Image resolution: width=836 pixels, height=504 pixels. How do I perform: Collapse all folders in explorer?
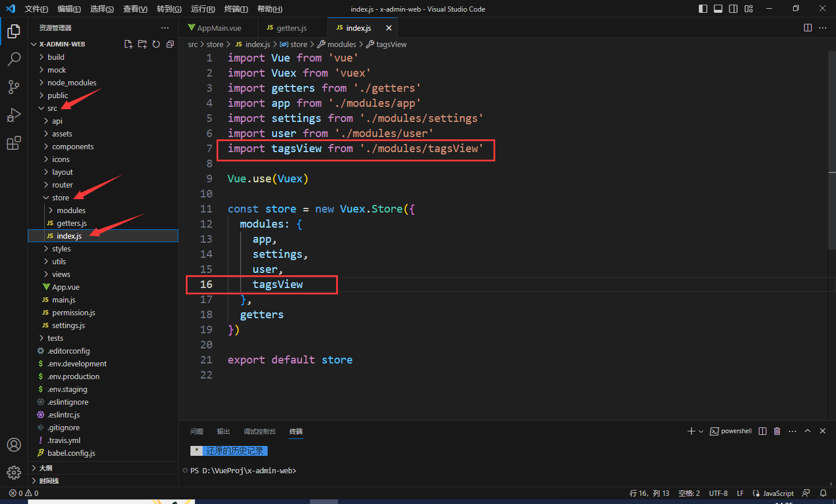pos(170,44)
